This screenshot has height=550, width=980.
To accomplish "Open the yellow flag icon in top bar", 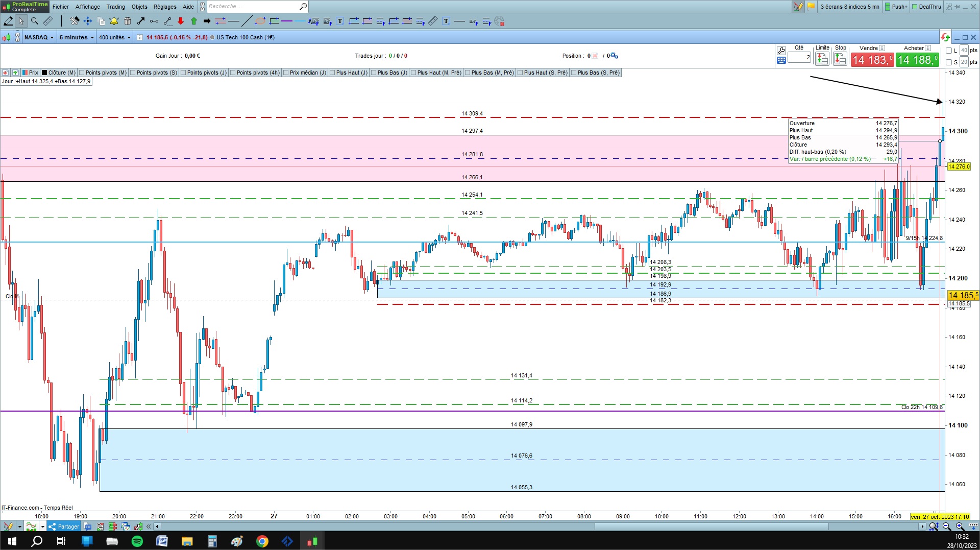I will tap(811, 7).
